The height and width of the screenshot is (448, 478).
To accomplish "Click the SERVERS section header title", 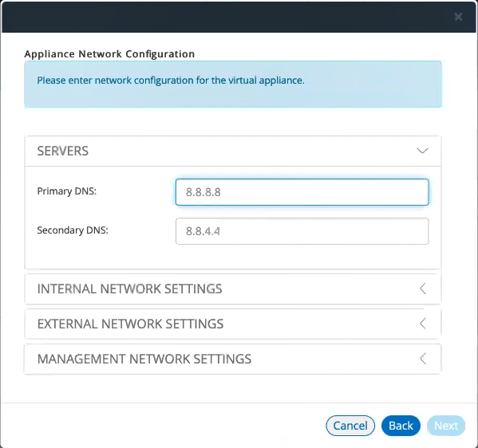I will (63, 151).
